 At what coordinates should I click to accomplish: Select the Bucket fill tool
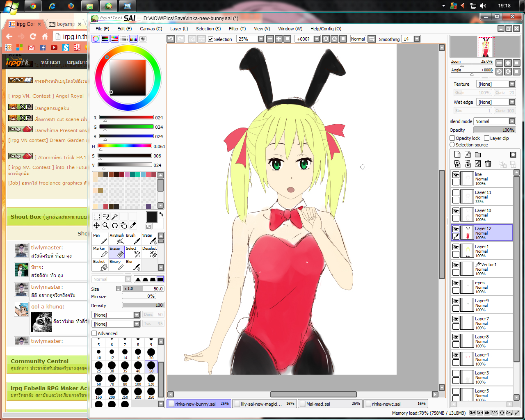coord(100,265)
